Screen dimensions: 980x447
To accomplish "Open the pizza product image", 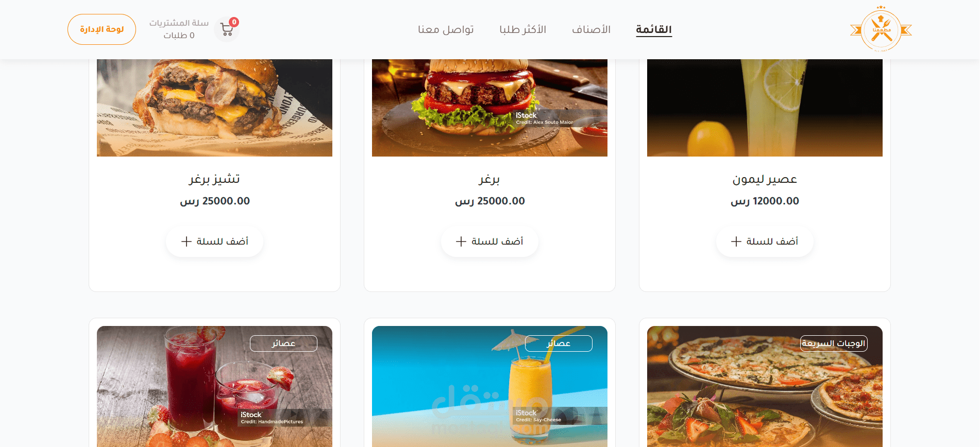I will coord(765,386).
